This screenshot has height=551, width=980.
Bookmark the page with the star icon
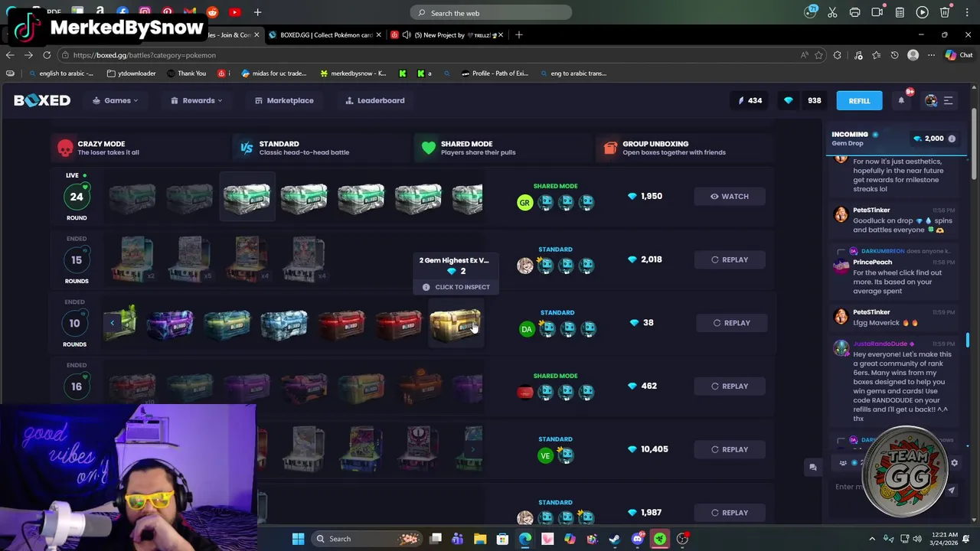(818, 55)
